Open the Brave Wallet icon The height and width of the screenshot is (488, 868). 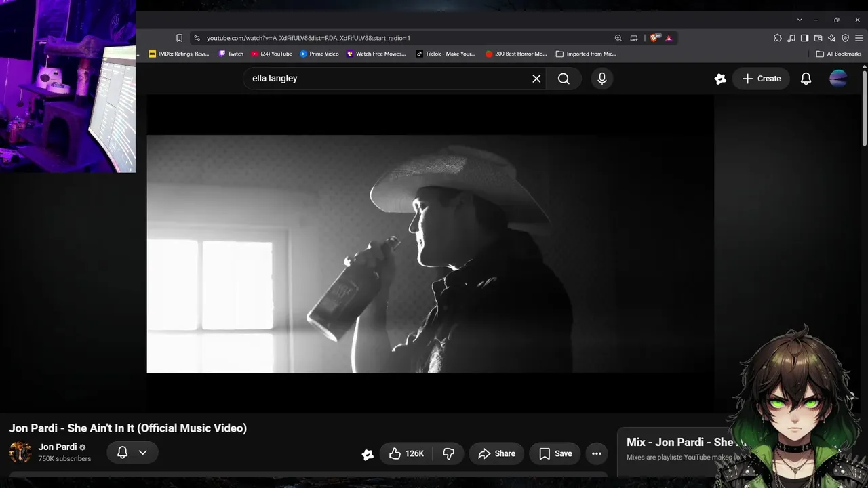pyautogui.click(x=818, y=38)
